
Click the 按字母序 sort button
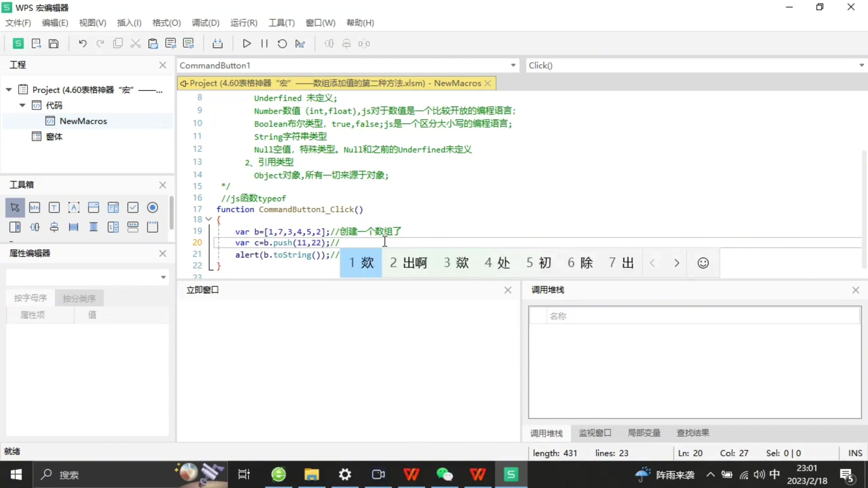(x=30, y=298)
